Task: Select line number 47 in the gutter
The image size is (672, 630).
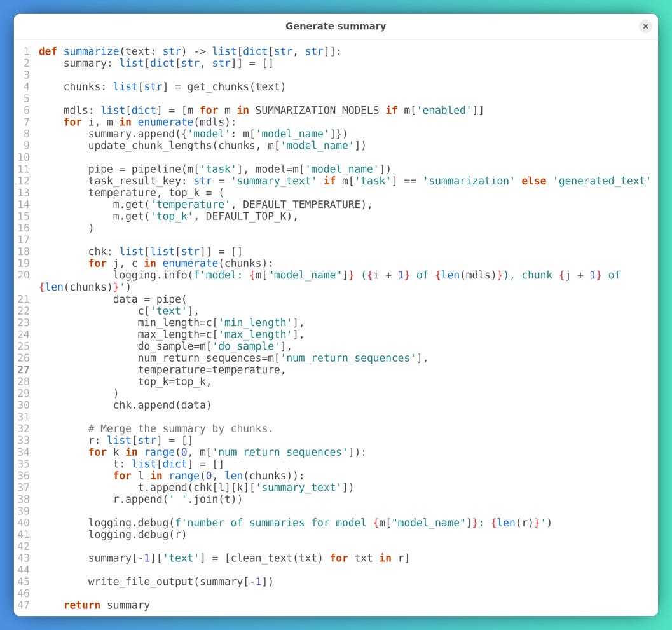Action: (24, 605)
